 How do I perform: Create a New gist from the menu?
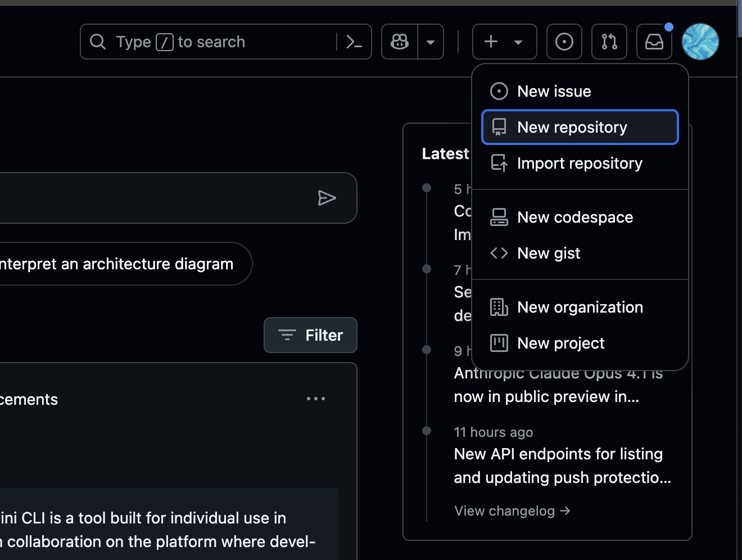pos(548,253)
